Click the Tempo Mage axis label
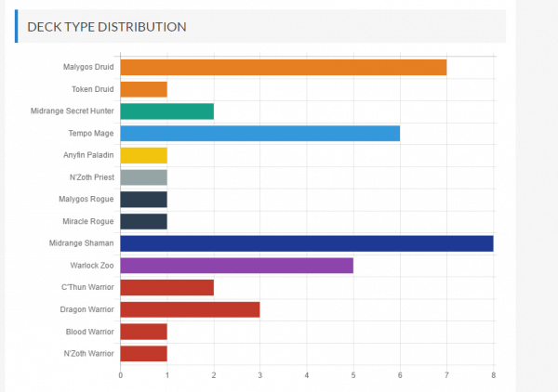558x392 pixels. (x=92, y=134)
